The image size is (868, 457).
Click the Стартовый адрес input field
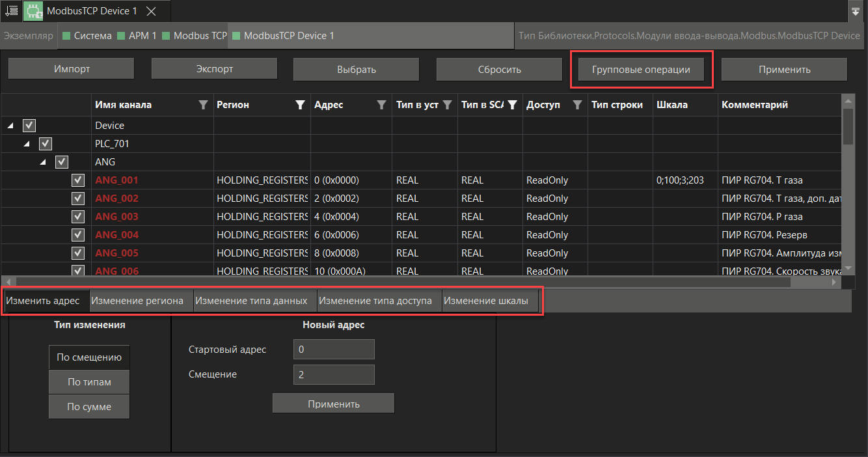[334, 350]
